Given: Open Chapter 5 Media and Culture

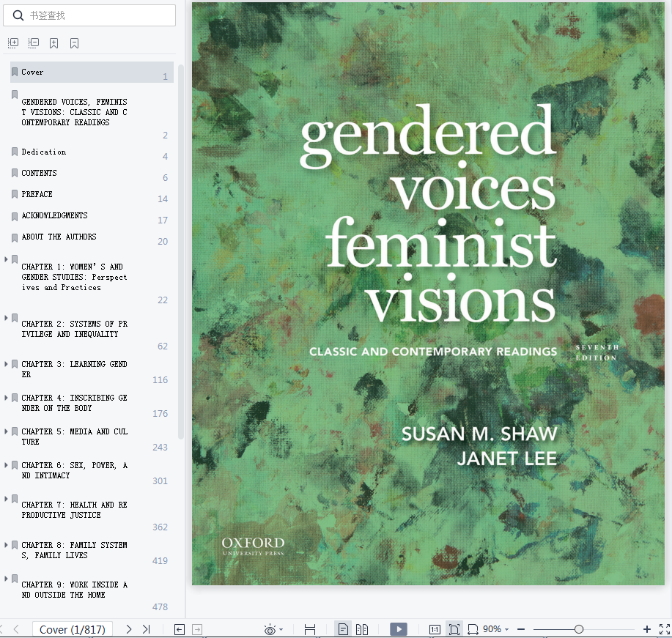Looking at the screenshot, I should (75, 437).
